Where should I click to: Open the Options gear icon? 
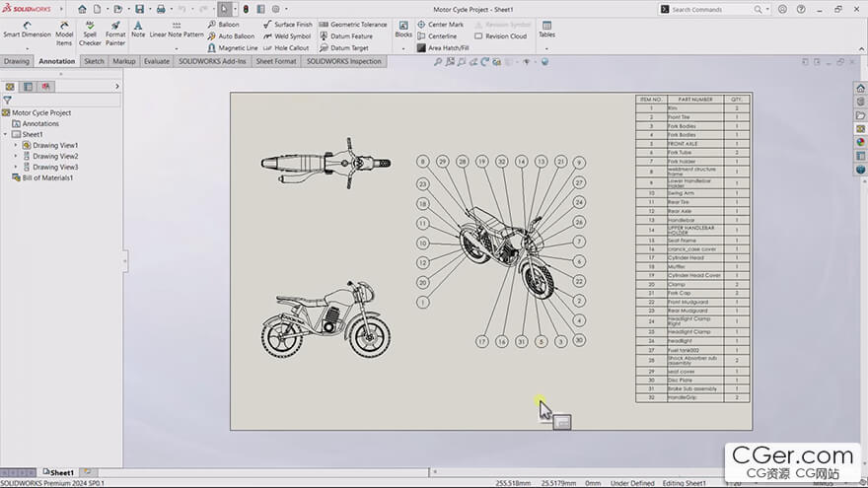[275, 9]
